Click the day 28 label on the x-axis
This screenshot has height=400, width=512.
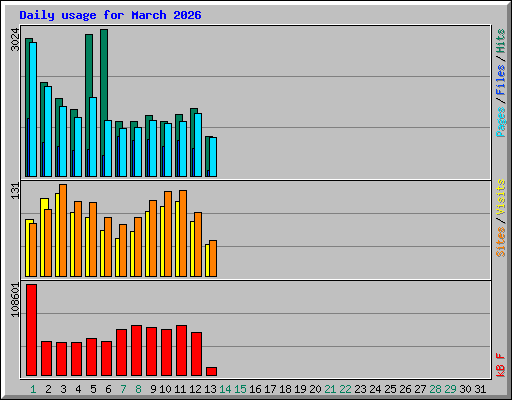coord(435,389)
